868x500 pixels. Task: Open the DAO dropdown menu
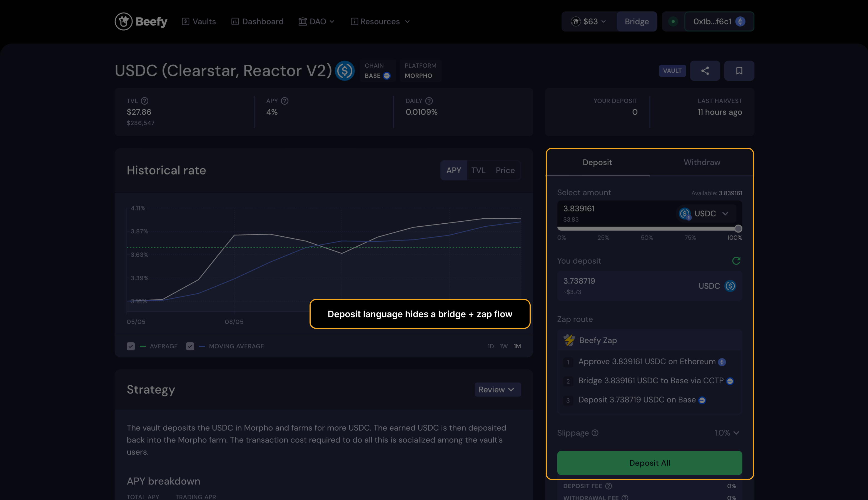point(316,22)
